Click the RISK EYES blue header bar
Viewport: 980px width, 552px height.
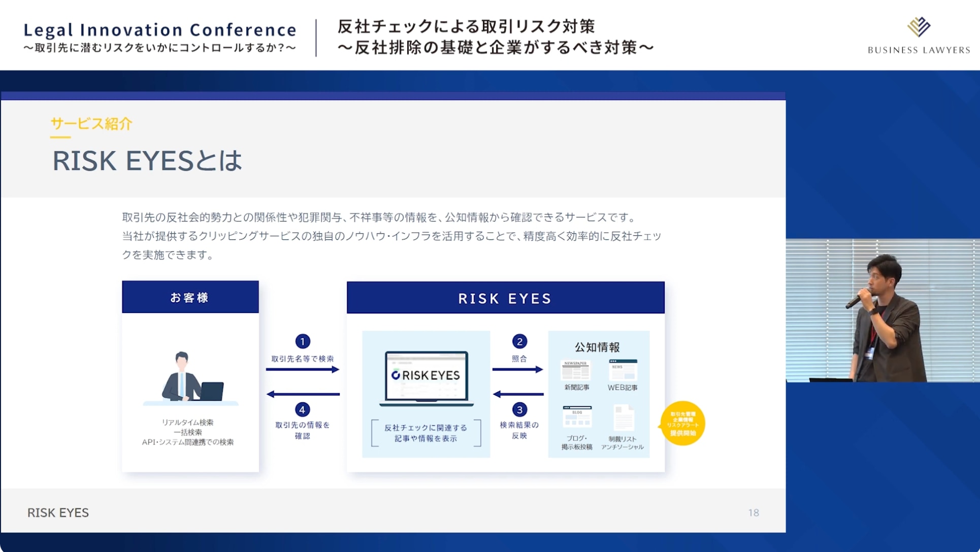point(505,298)
